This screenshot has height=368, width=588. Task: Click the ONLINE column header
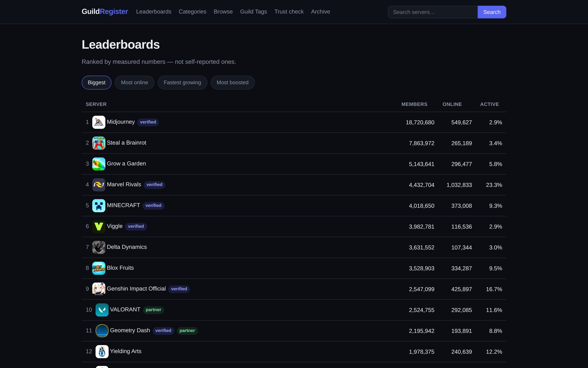pos(452,104)
